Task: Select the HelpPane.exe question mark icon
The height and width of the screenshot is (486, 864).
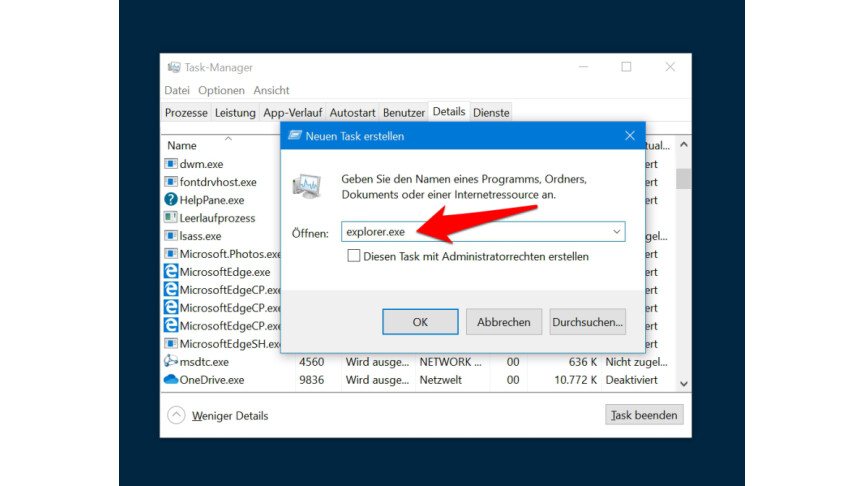Action: click(x=171, y=200)
